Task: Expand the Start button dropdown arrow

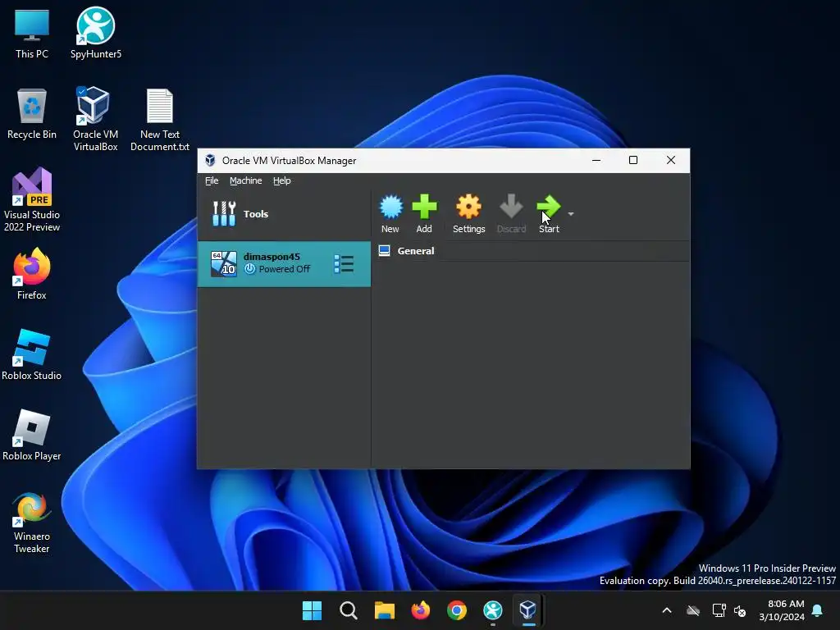Action: click(x=571, y=214)
